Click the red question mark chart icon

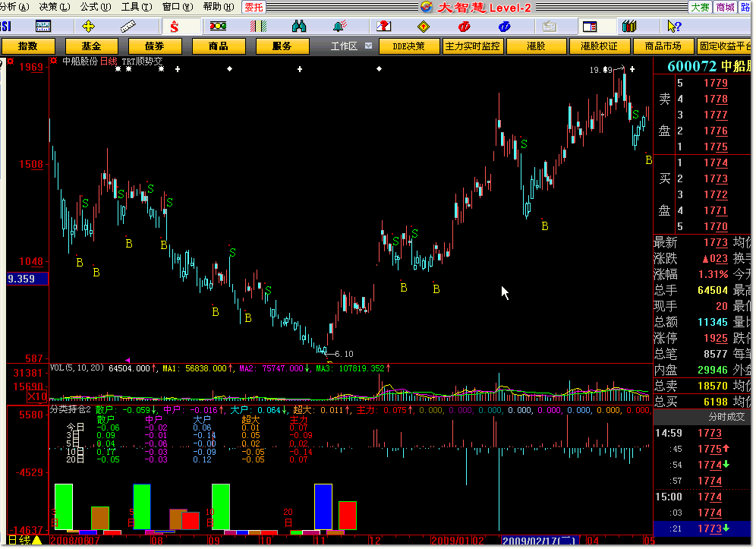coord(384,26)
